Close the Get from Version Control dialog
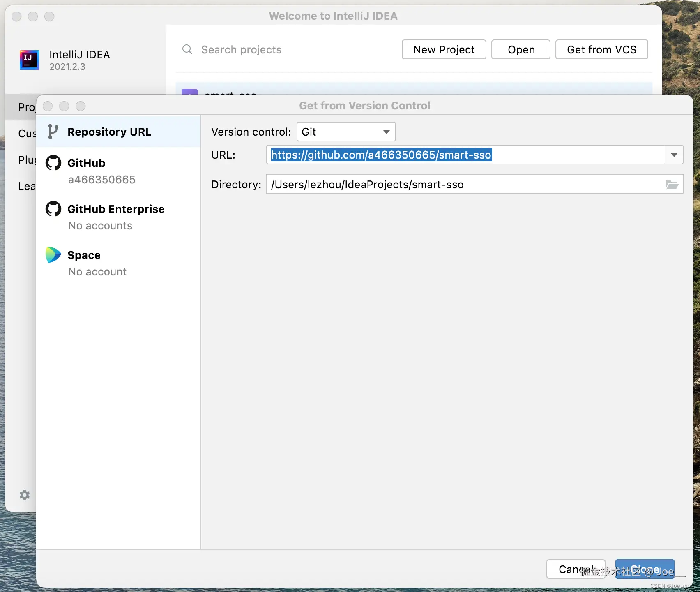The width and height of the screenshot is (700, 592). pos(48,106)
